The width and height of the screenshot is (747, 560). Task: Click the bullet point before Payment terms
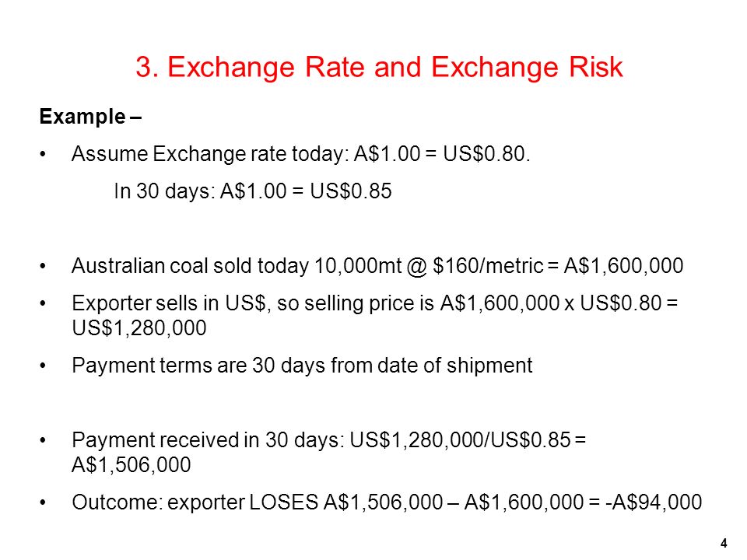pyautogui.click(x=43, y=366)
